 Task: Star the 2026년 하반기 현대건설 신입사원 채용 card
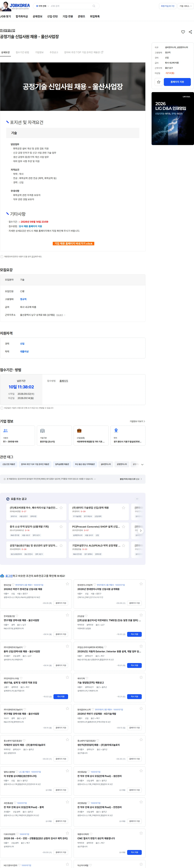click(67, 584)
